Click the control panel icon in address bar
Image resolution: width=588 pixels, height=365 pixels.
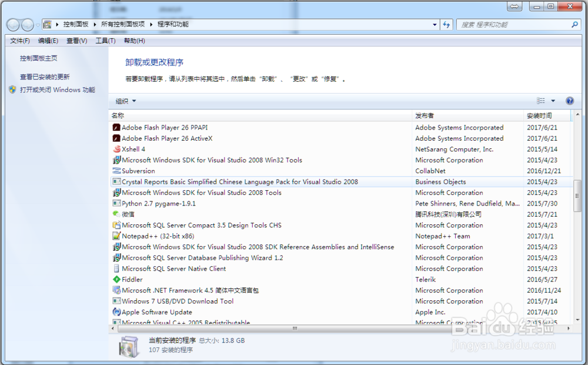[47, 25]
